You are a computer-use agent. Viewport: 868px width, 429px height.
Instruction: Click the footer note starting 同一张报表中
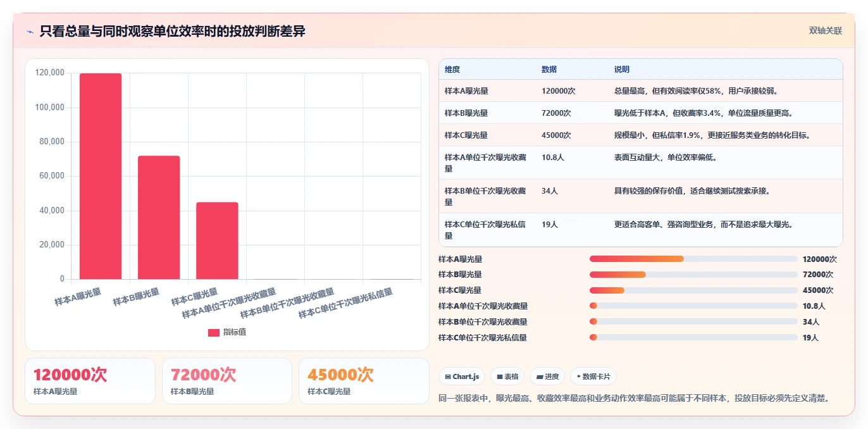pos(634,398)
